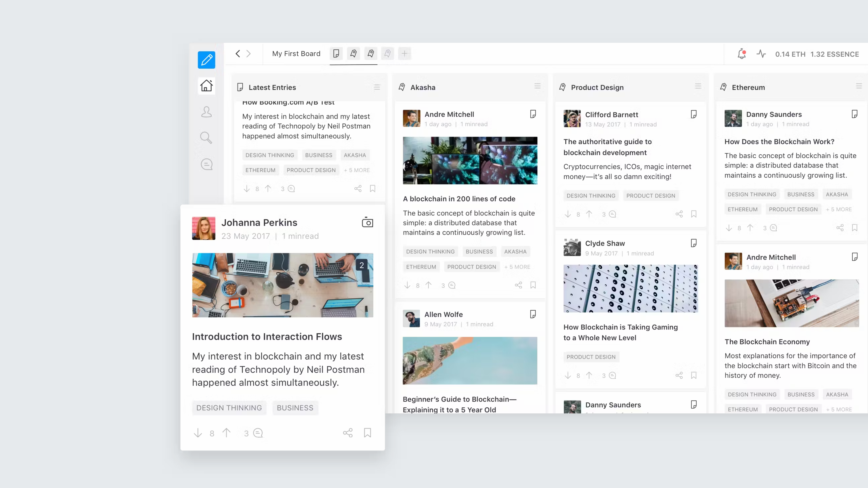Screen dimensions: 868x488
Task: Bookmark Clyde Shaw's gaming article
Action: [694, 375]
